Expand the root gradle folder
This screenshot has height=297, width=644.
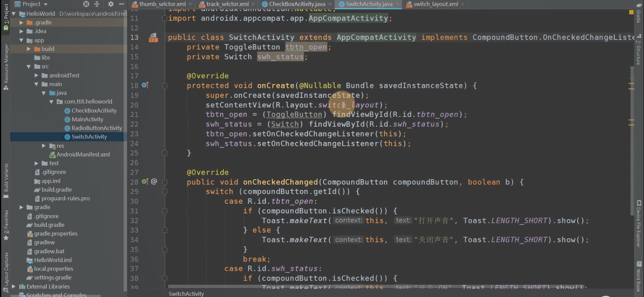(x=21, y=207)
